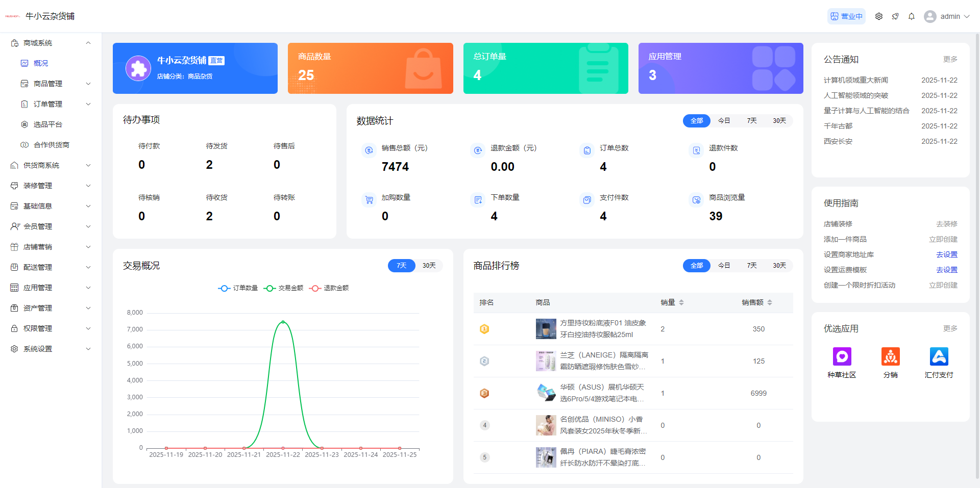Switch 交易概况 chart to 30天
This screenshot has height=488, width=980.
click(x=429, y=266)
